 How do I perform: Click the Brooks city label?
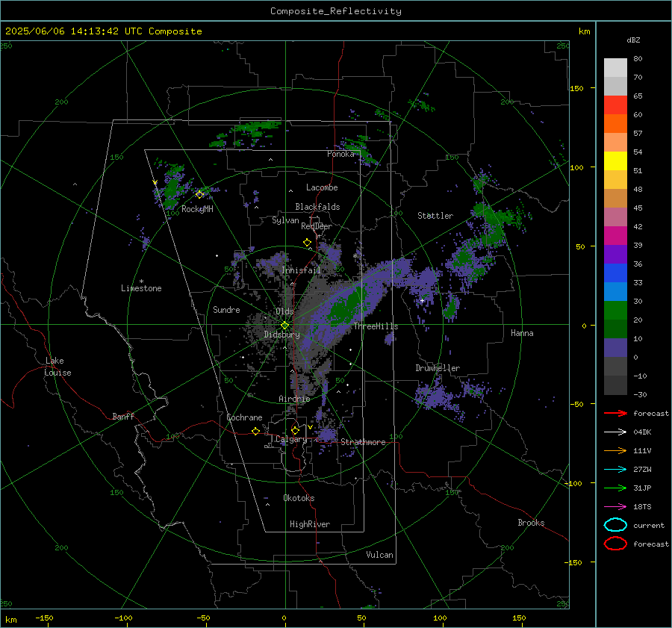coord(531,523)
